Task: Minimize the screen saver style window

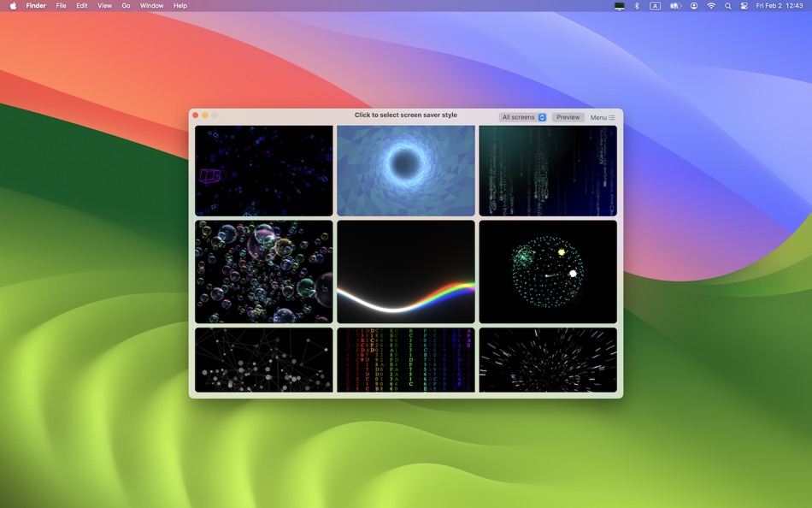Action: point(205,115)
